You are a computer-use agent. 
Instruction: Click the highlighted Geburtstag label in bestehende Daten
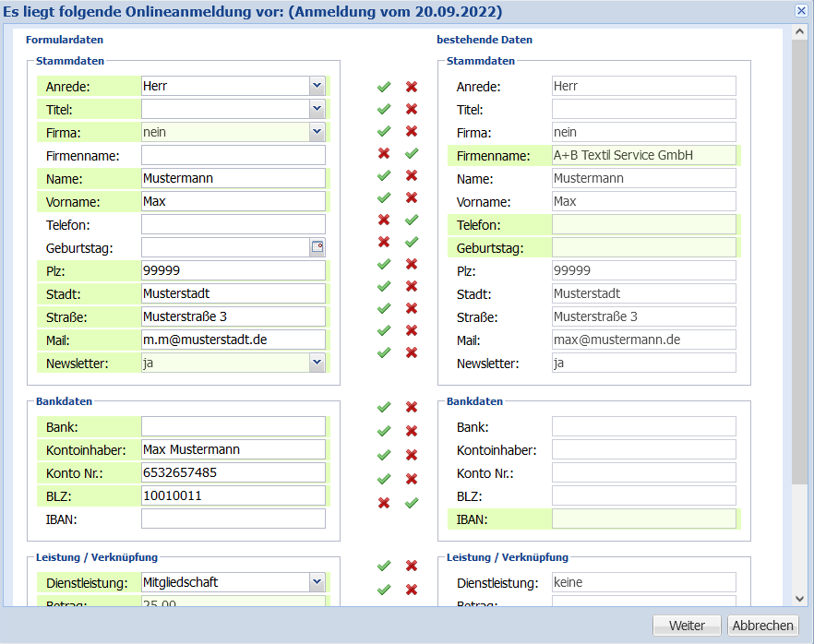point(490,248)
